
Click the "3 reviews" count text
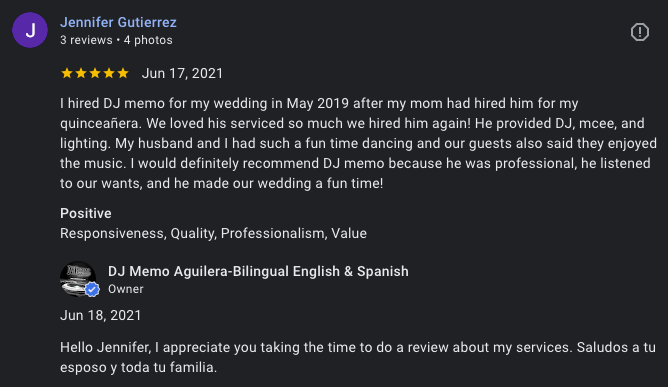[86, 40]
